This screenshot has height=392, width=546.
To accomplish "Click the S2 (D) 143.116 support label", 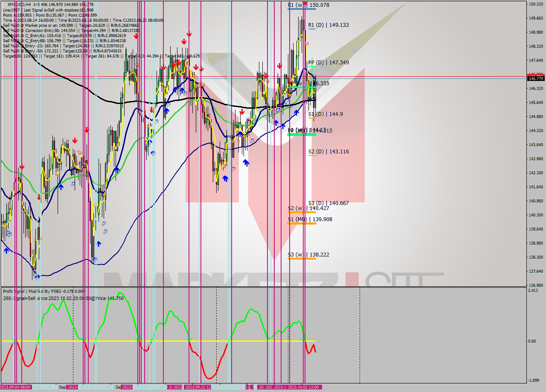I will tap(328, 152).
